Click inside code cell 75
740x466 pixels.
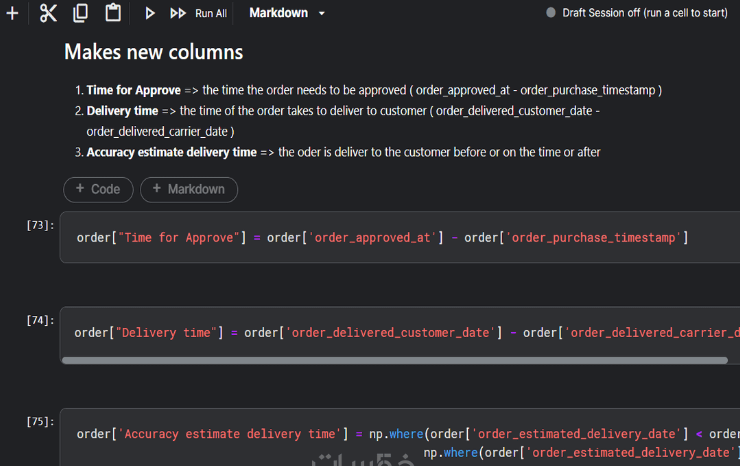click(400, 438)
